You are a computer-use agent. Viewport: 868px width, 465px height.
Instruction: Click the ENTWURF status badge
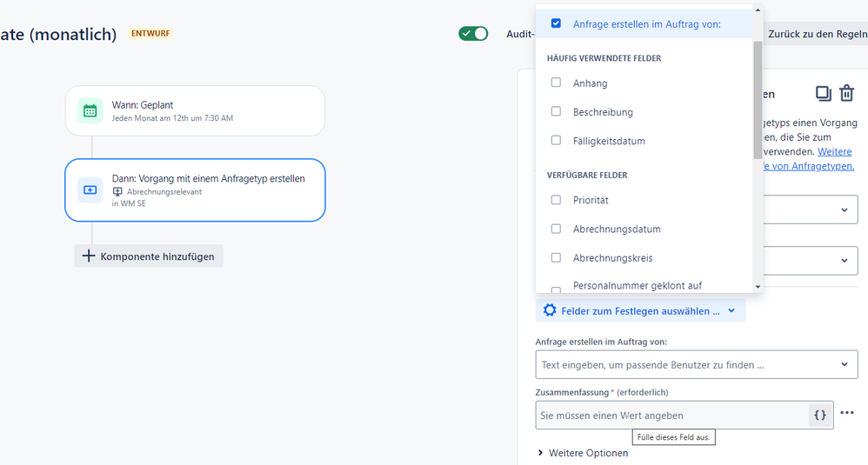[x=150, y=34]
